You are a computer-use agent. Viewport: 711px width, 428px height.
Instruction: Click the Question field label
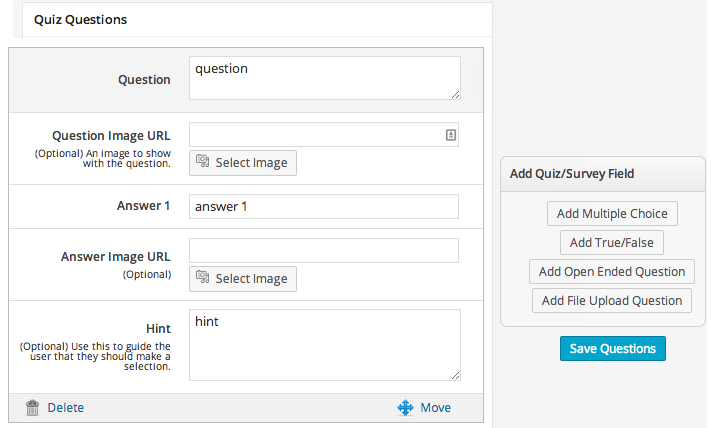[x=144, y=80]
